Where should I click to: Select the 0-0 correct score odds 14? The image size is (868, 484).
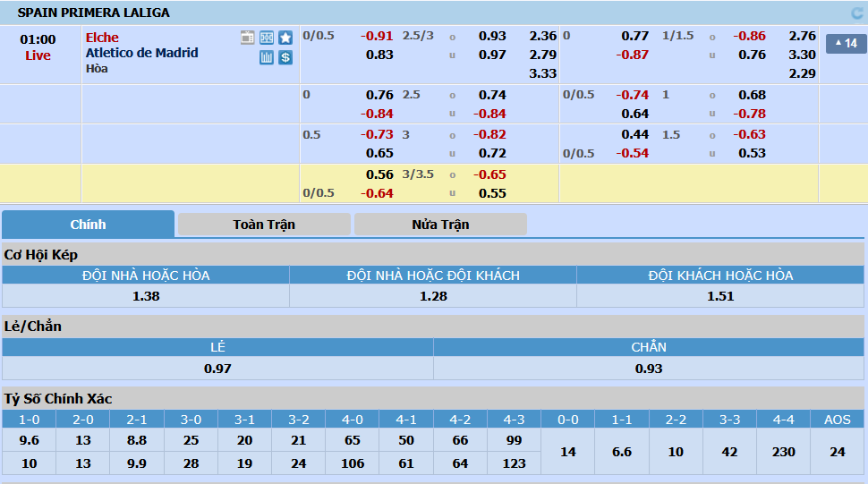tap(568, 452)
